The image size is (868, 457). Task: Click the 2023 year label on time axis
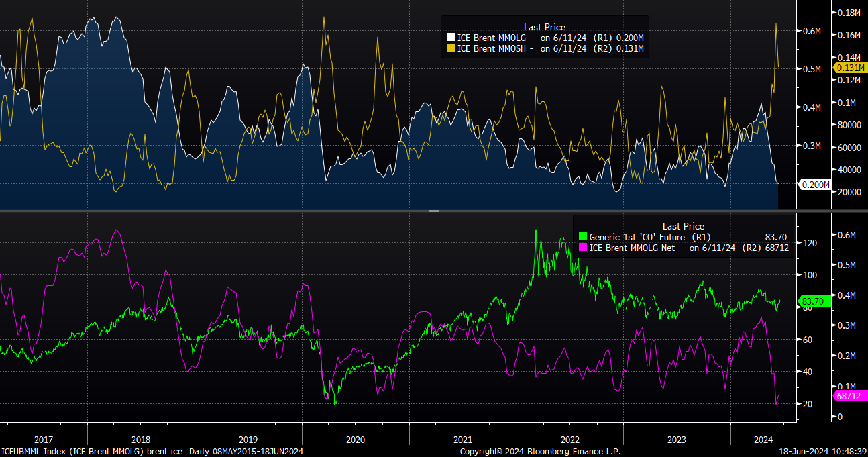677,439
